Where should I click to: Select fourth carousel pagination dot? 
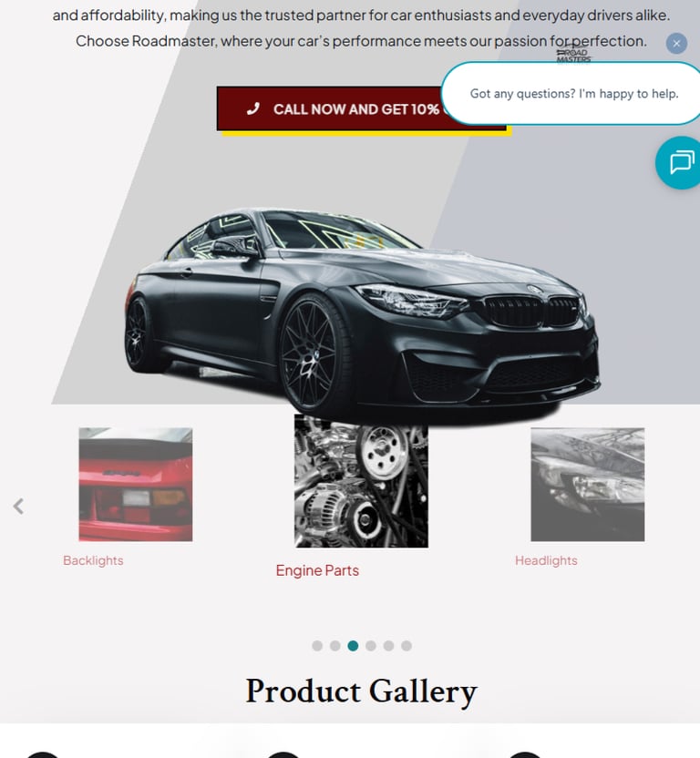coord(371,646)
